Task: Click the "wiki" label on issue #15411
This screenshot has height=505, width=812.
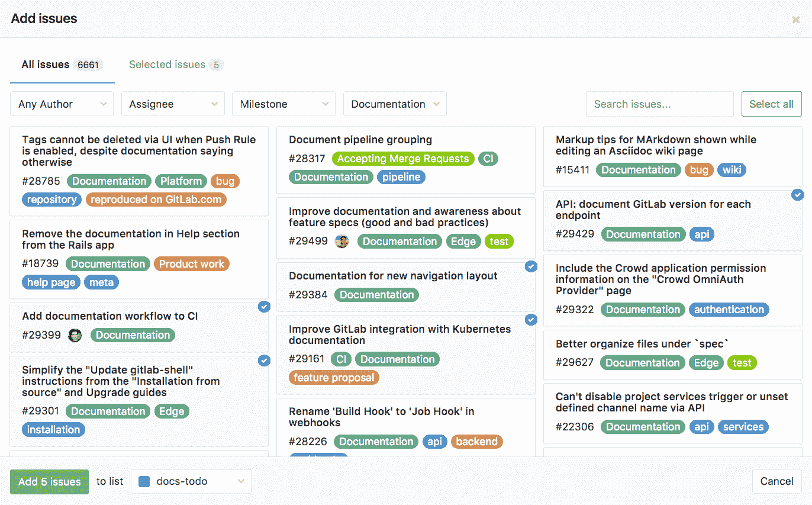Action: click(x=732, y=170)
